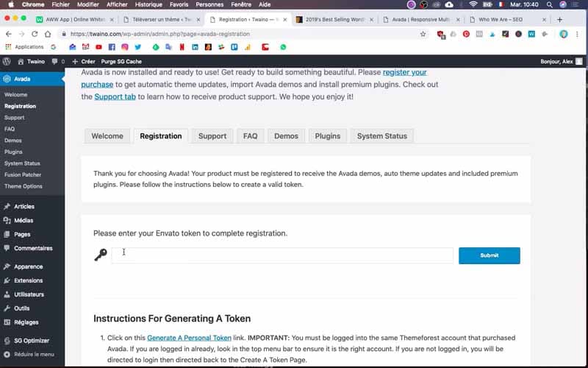The width and height of the screenshot is (588, 368).
Task: Open the Facebook bookmark icon
Action: tap(112, 47)
